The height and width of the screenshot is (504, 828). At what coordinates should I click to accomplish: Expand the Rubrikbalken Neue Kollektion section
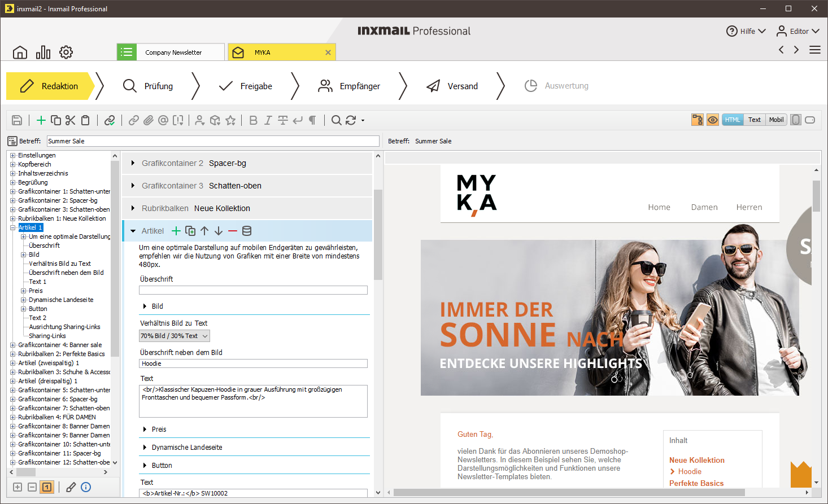tap(133, 208)
